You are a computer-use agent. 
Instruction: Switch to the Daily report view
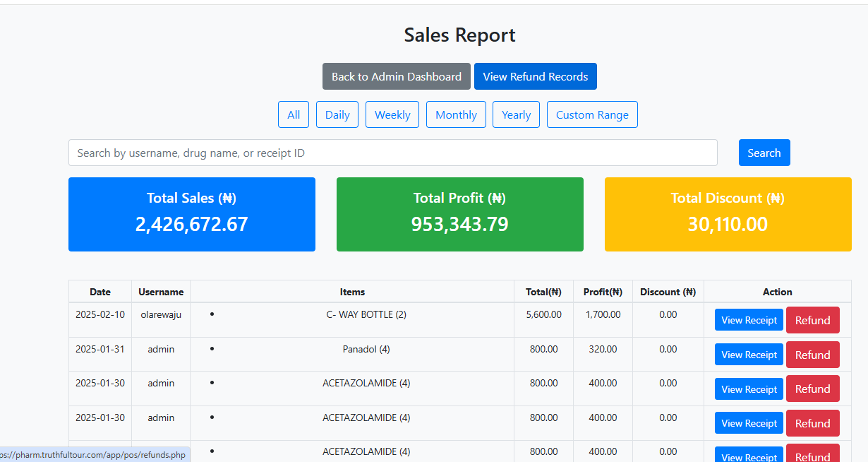[337, 114]
